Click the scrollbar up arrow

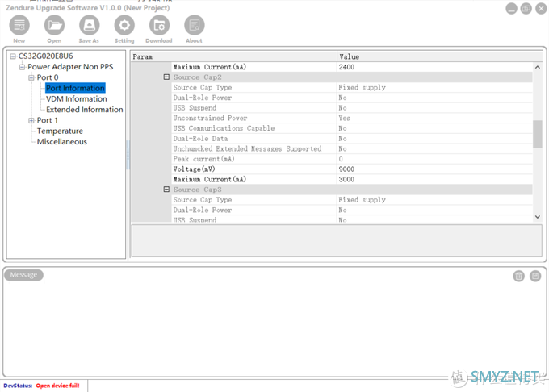pyautogui.click(x=538, y=67)
